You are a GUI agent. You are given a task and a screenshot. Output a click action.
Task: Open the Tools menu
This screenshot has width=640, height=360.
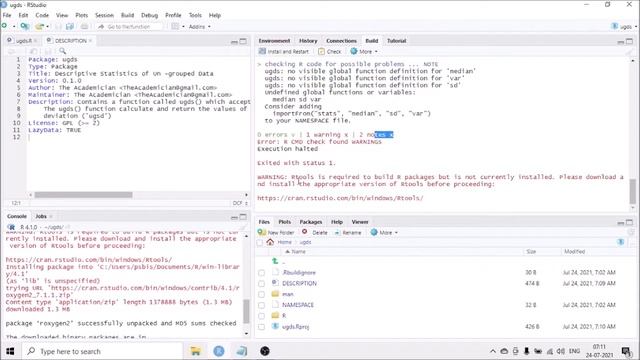point(195,15)
